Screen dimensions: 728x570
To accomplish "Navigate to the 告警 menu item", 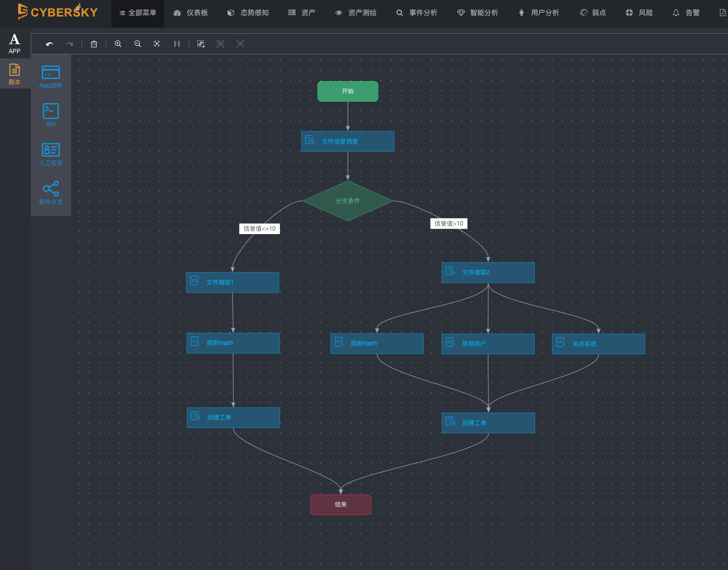I will pos(686,13).
